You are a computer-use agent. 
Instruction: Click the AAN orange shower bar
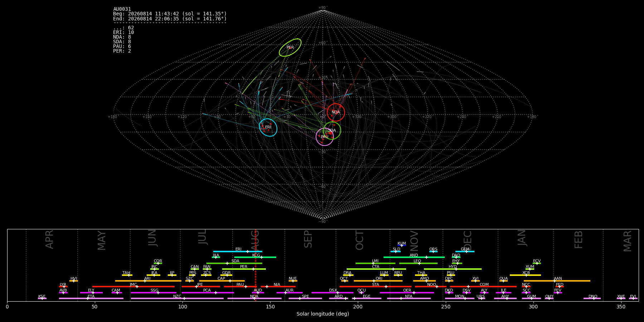click(557, 281)
